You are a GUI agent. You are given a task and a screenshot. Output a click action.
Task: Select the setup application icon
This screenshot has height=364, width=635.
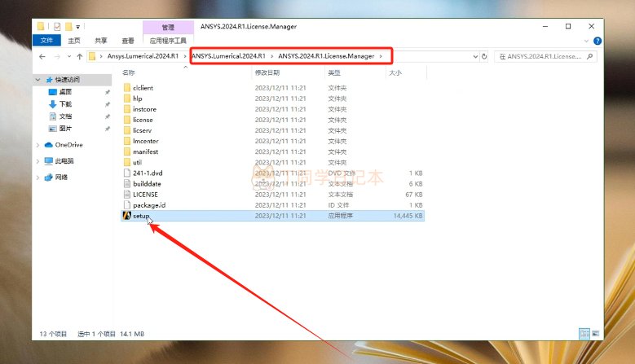[x=127, y=216]
